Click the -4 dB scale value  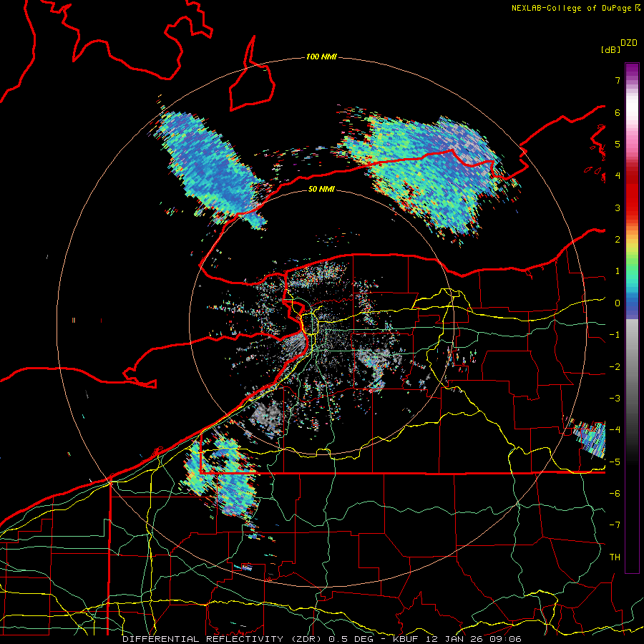(x=615, y=430)
